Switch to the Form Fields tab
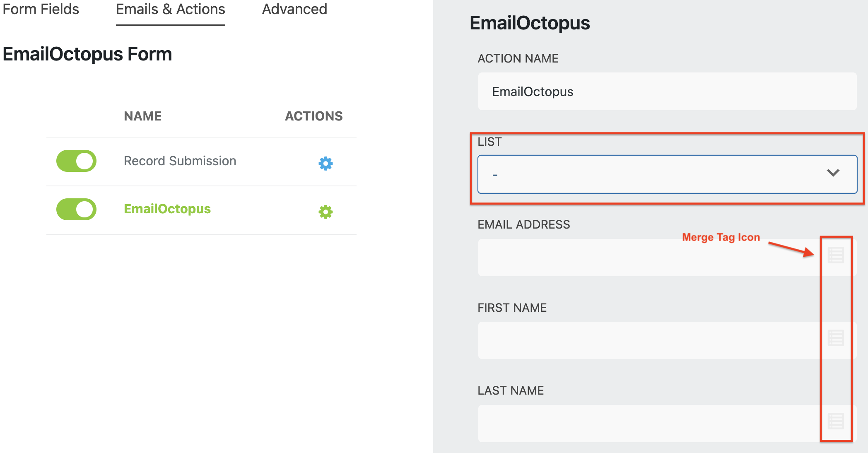Image resolution: width=868 pixels, height=453 pixels. 41,9
